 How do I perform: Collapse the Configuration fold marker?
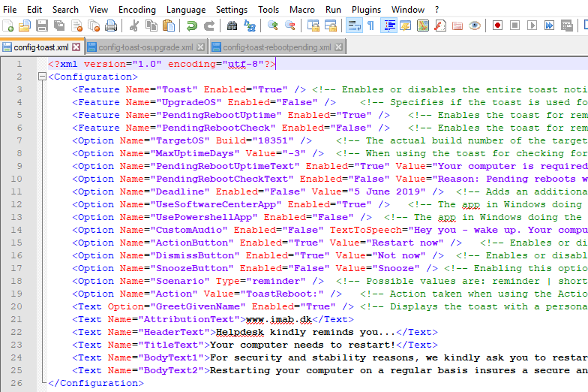tap(42, 77)
